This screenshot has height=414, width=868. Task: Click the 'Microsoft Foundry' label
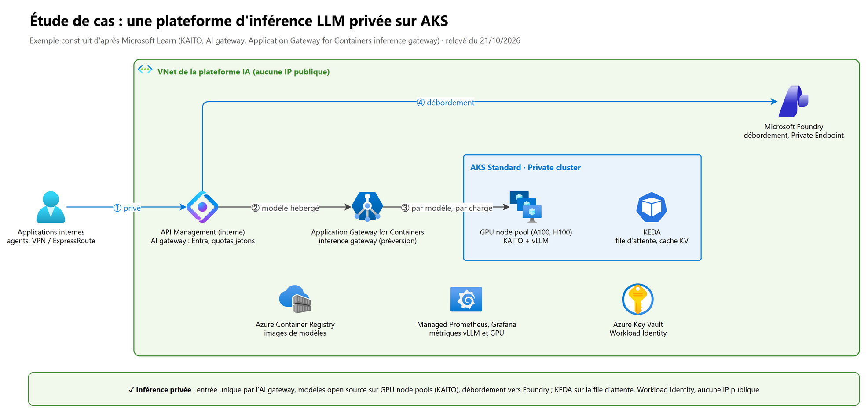(x=794, y=127)
